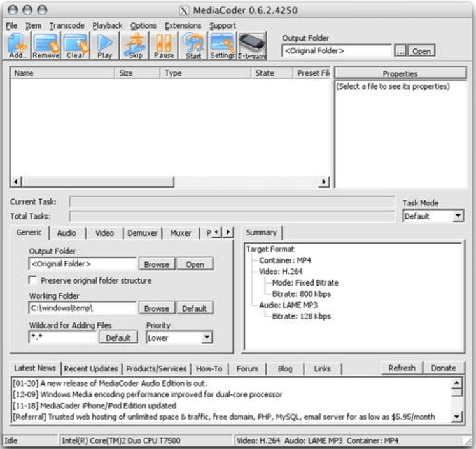Click the Current Task progress bar

click(232, 202)
